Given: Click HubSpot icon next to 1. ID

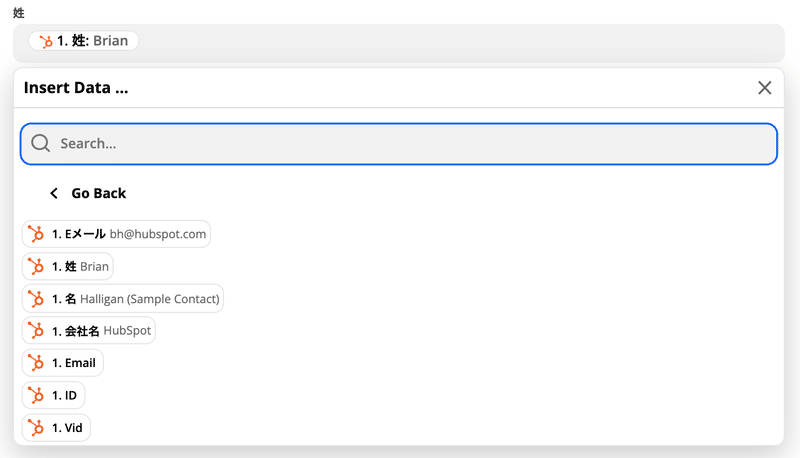Looking at the screenshot, I should pos(36,395).
